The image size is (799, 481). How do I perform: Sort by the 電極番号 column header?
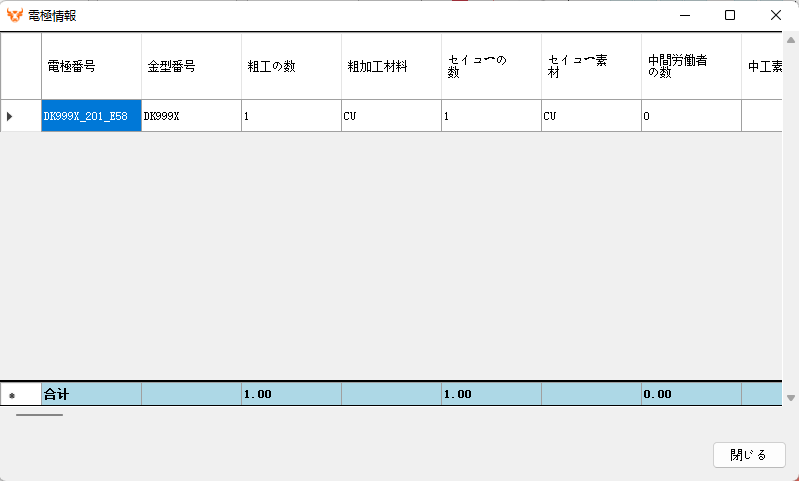click(x=91, y=67)
